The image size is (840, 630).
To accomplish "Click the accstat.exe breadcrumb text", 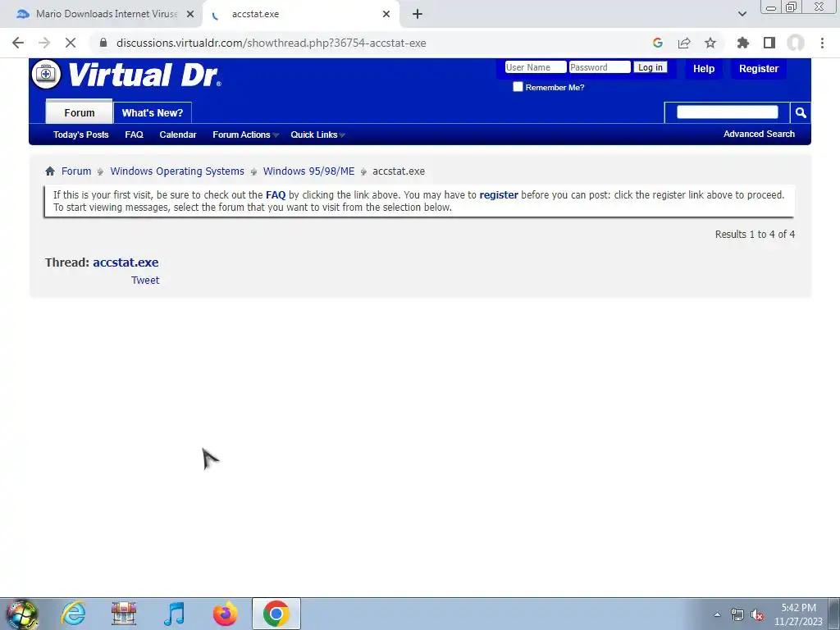I will (399, 171).
